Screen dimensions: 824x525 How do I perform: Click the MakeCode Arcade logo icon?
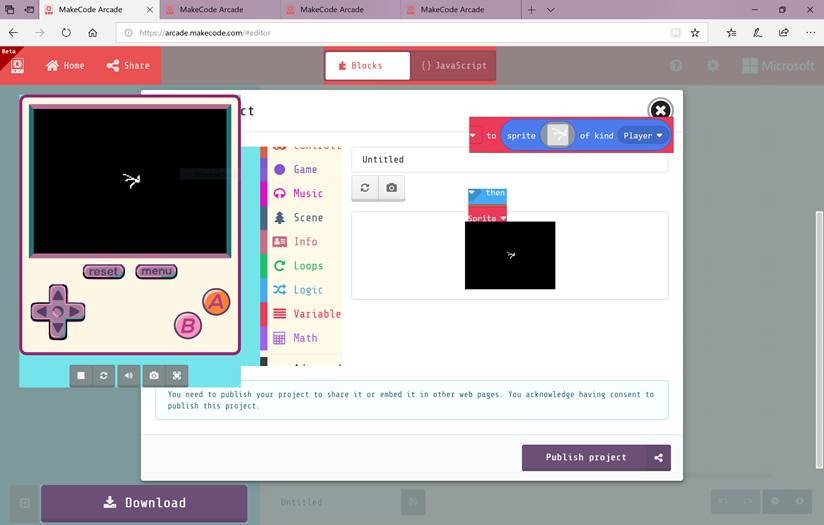tap(17, 65)
